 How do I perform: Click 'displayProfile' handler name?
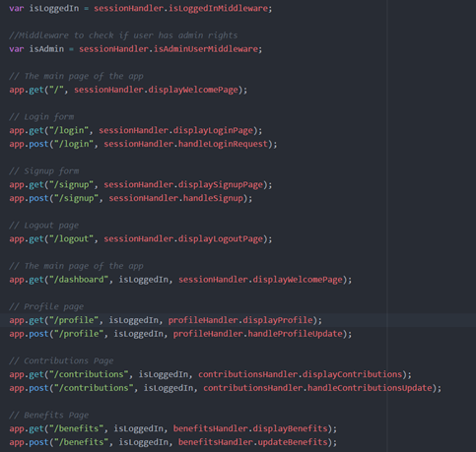click(x=278, y=320)
